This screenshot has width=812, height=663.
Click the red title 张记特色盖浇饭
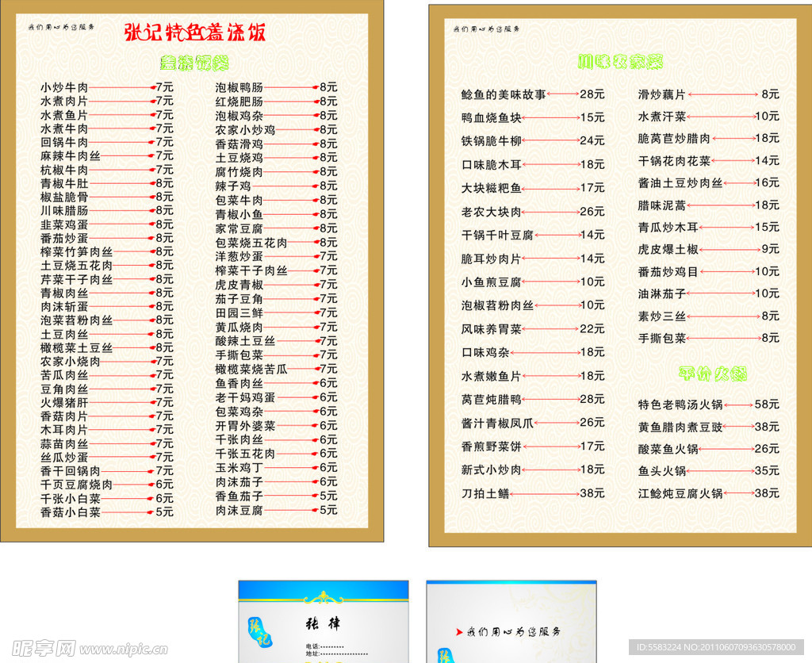click(195, 33)
